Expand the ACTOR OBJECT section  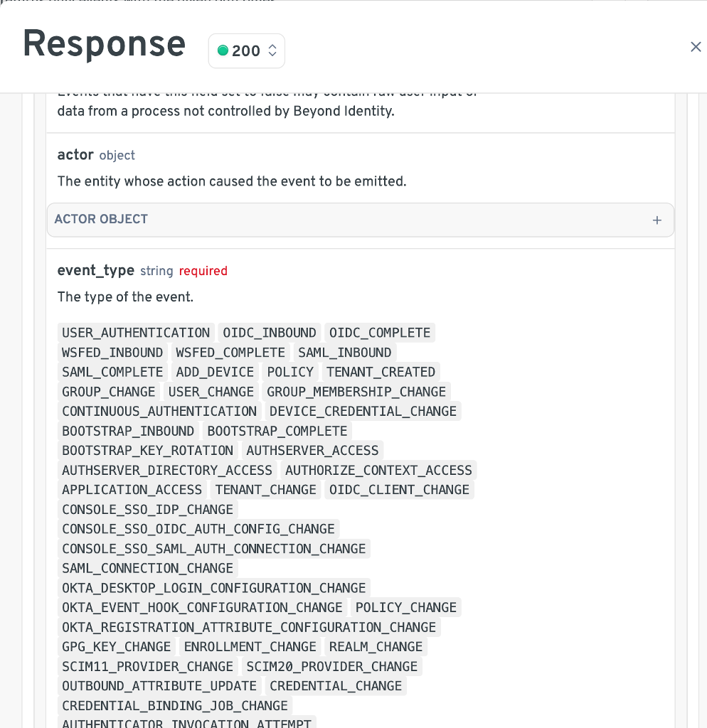point(360,220)
